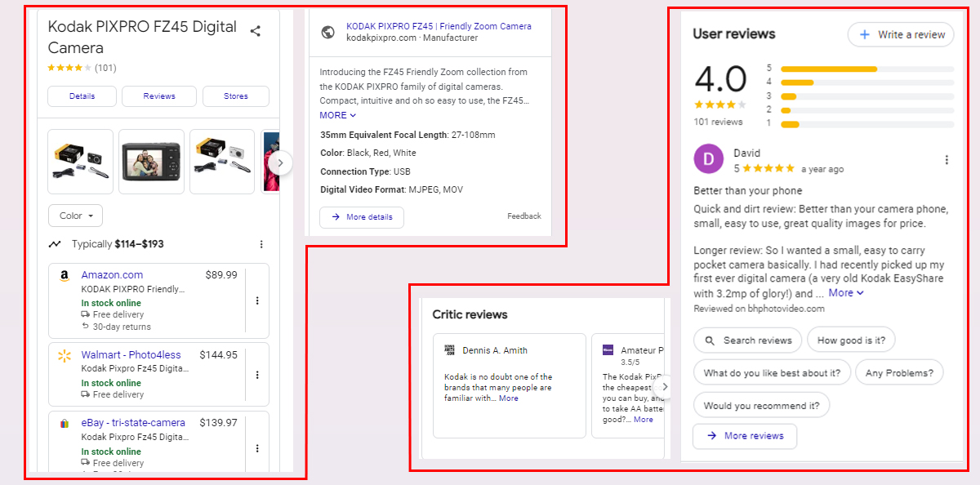Switch to the Reviews tab
980x485 pixels.
pyautogui.click(x=158, y=96)
